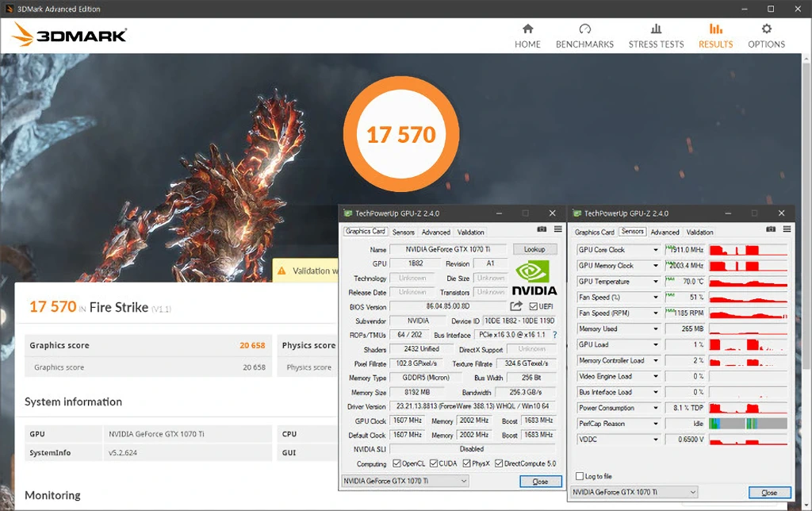
Task: Click the 3DMark logo
Action: pyautogui.click(x=70, y=35)
